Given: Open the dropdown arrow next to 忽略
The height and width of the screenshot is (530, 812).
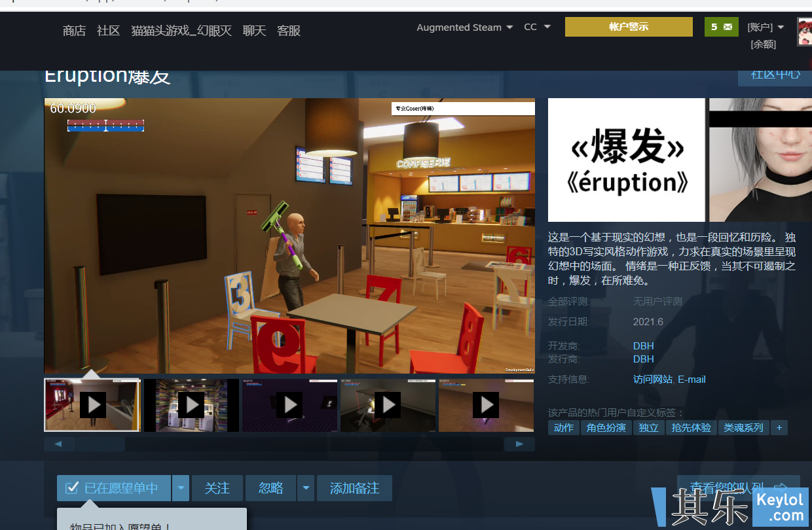Looking at the screenshot, I should (x=305, y=487).
